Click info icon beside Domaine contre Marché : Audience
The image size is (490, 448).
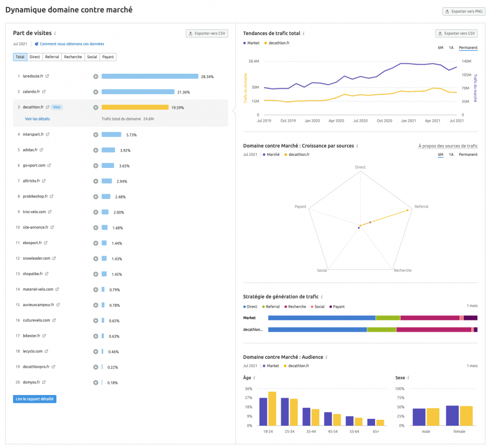(x=327, y=357)
